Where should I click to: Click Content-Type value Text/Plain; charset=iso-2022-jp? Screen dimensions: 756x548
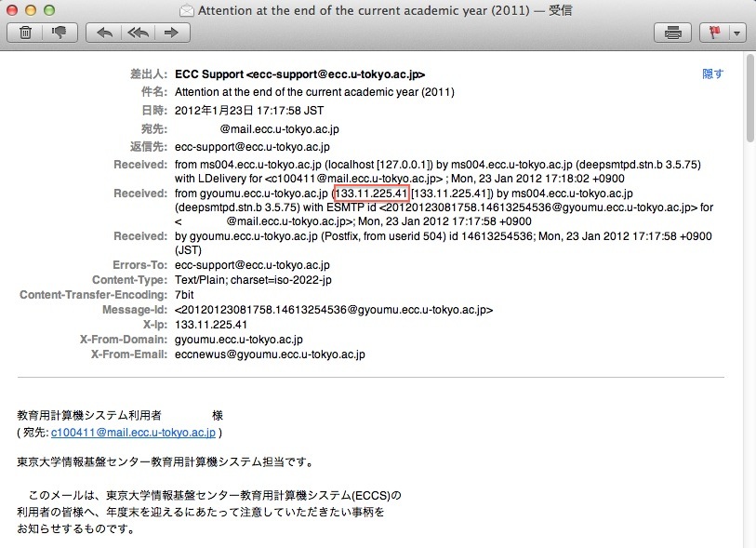click(253, 280)
